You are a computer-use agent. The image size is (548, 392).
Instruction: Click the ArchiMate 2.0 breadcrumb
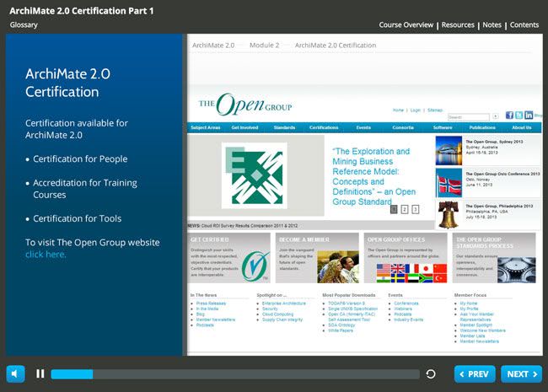[213, 45]
